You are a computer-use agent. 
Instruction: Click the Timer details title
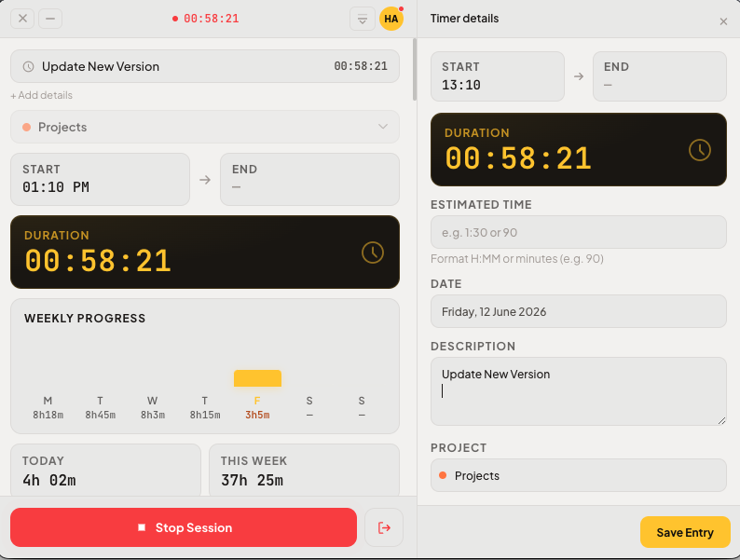464,19
